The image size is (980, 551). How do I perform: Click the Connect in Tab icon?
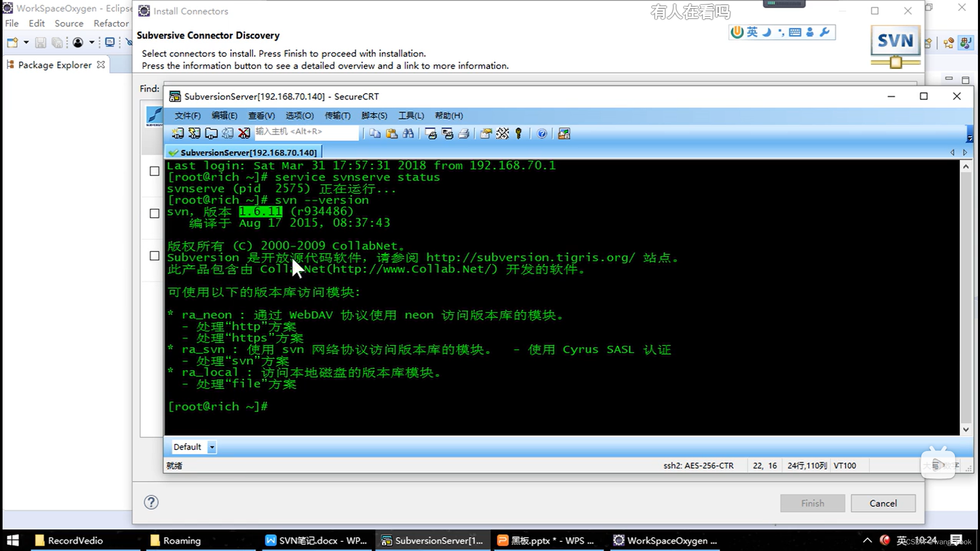211,134
